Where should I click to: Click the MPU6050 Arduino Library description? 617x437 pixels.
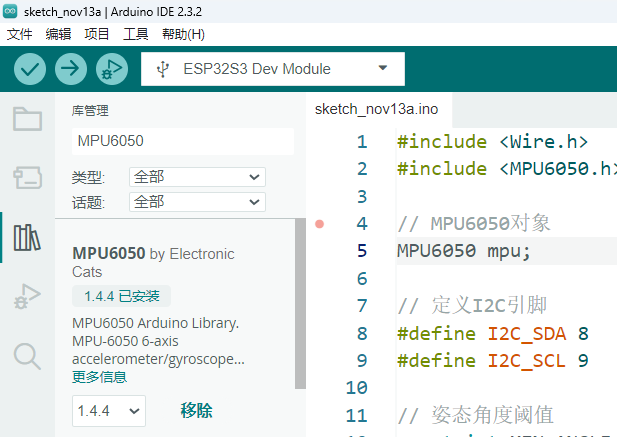pyautogui.click(x=158, y=341)
